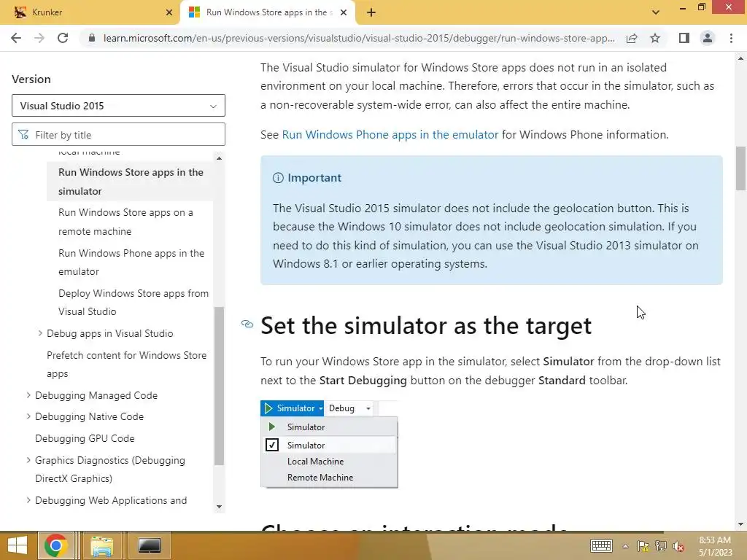Click the share page icon
Image resolution: width=747 pixels, height=560 pixels.
click(x=632, y=38)
